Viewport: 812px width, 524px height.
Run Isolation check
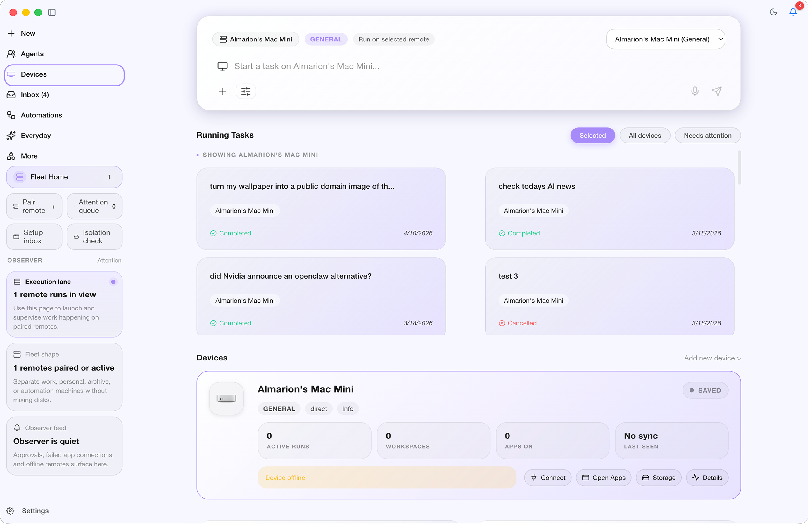point(95,237)
